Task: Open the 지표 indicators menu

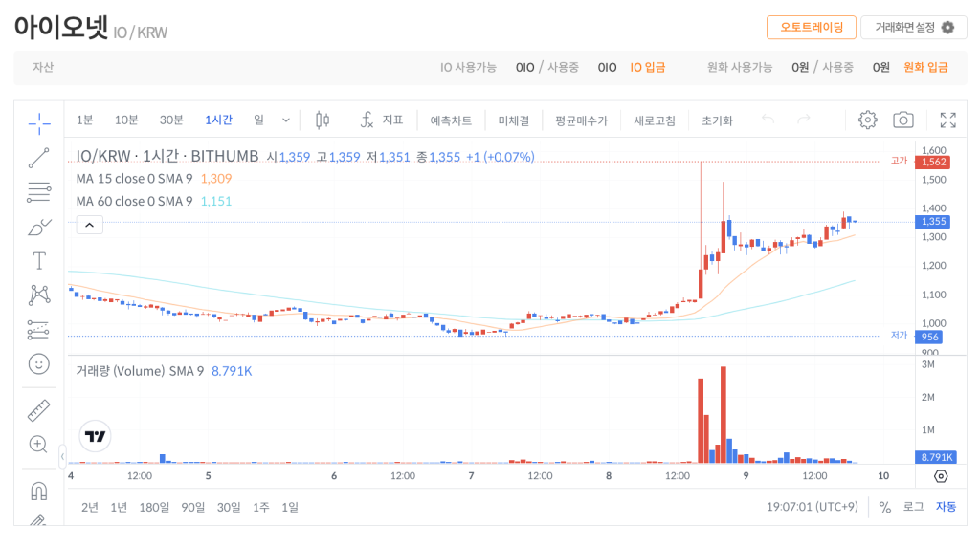Action: (382, 120)
